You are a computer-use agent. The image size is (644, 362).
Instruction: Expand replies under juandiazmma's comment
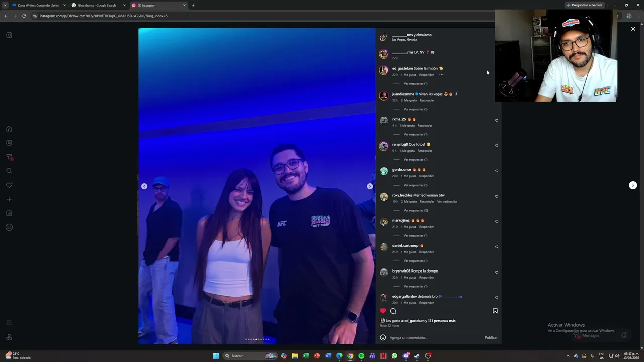(415, 109)
